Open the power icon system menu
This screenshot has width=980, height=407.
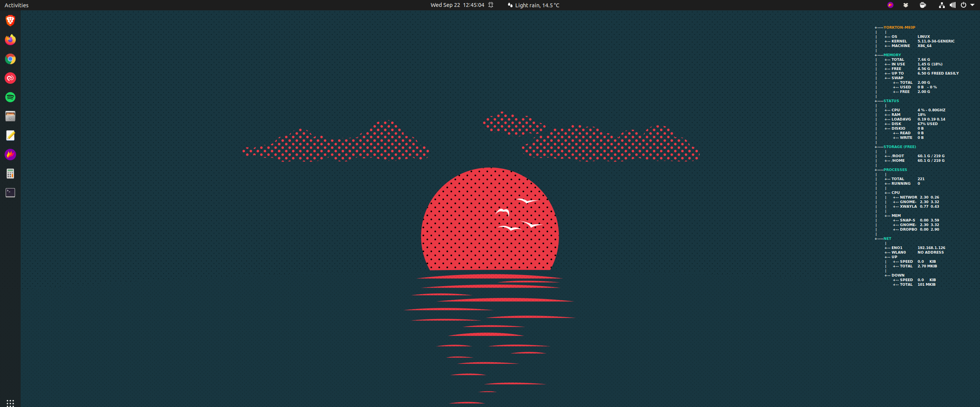[963, 5]
